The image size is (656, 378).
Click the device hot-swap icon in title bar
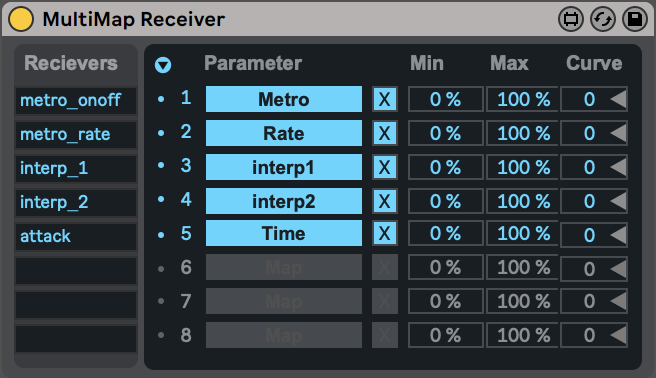tap(603, 19)
